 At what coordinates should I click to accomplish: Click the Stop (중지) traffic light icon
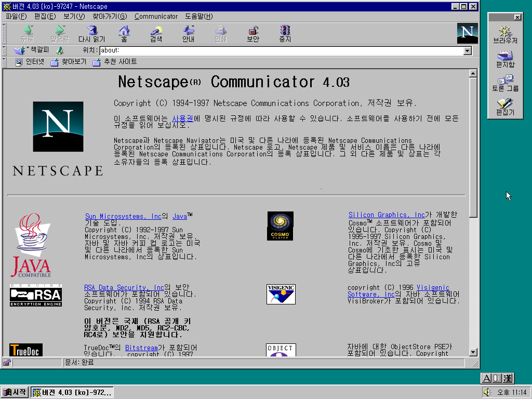(285, 34)
